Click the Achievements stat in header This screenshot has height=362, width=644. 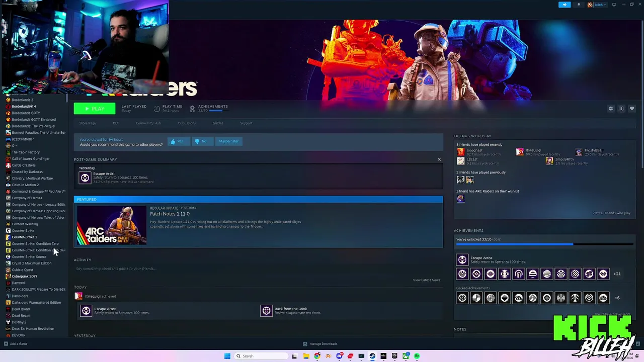point(209,108)
